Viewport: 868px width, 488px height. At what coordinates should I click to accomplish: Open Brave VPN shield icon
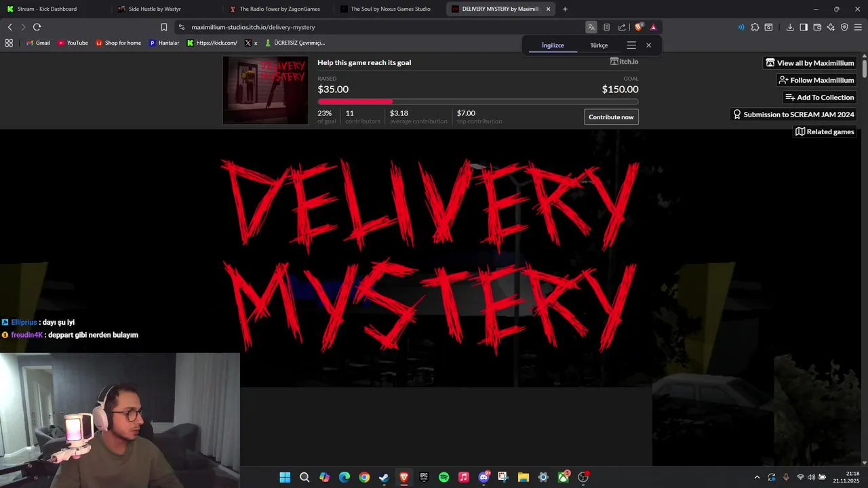pos(844,27)
